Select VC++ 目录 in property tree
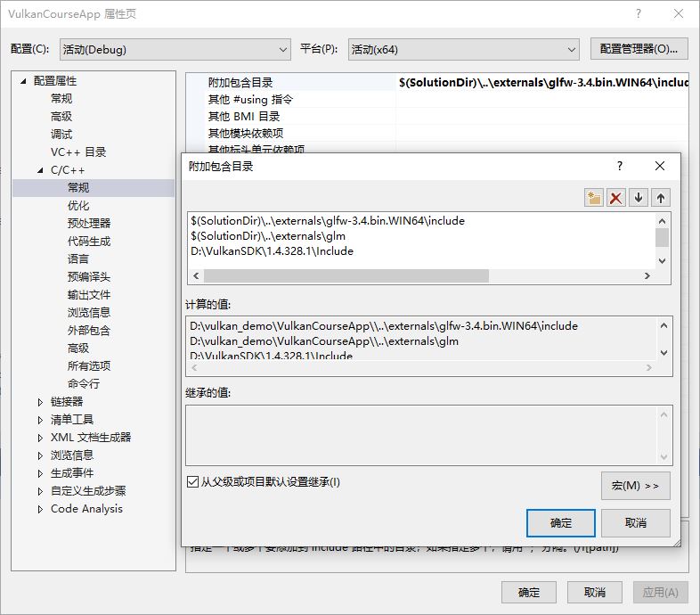This screenshot has width=700, height=615. 78,152
